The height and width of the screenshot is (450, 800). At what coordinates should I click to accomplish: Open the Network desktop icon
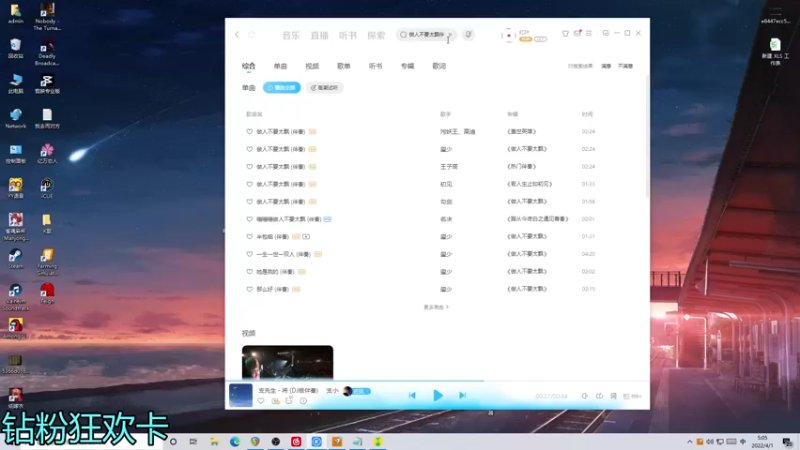click(x=15, y=118)
